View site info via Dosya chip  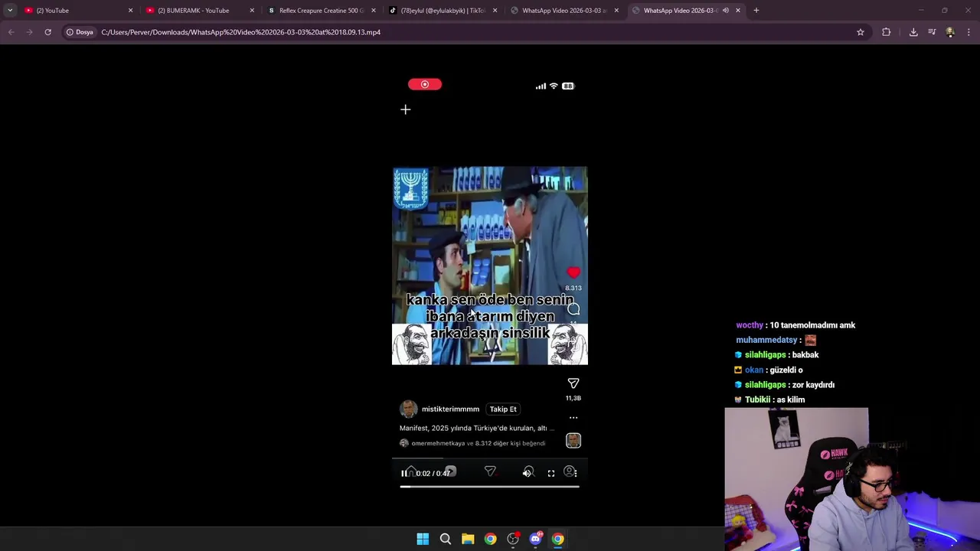80,32
